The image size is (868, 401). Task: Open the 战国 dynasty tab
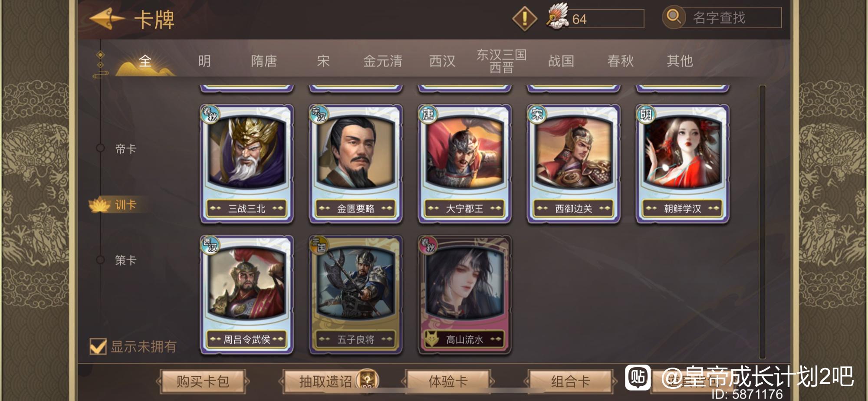(x=561, y=61)
